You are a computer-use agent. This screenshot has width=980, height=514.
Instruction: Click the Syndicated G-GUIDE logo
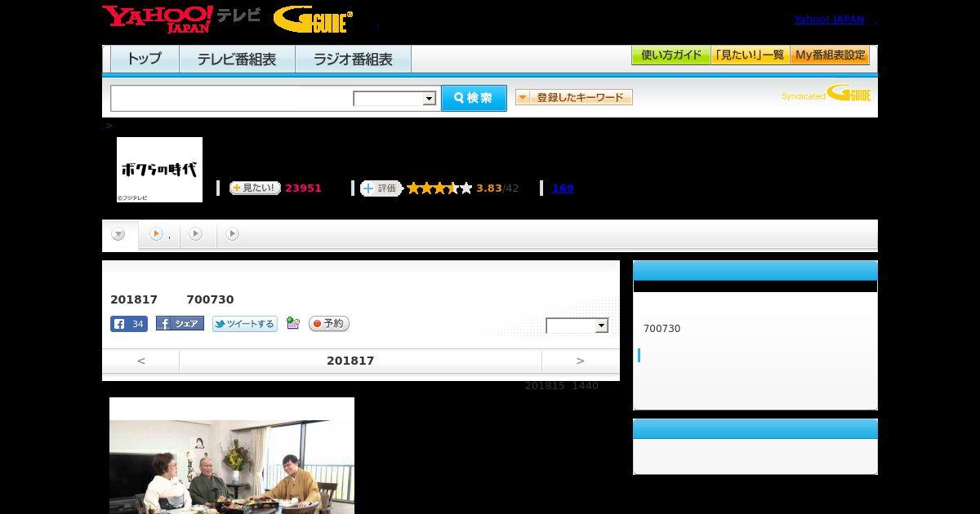pos(826,94)
